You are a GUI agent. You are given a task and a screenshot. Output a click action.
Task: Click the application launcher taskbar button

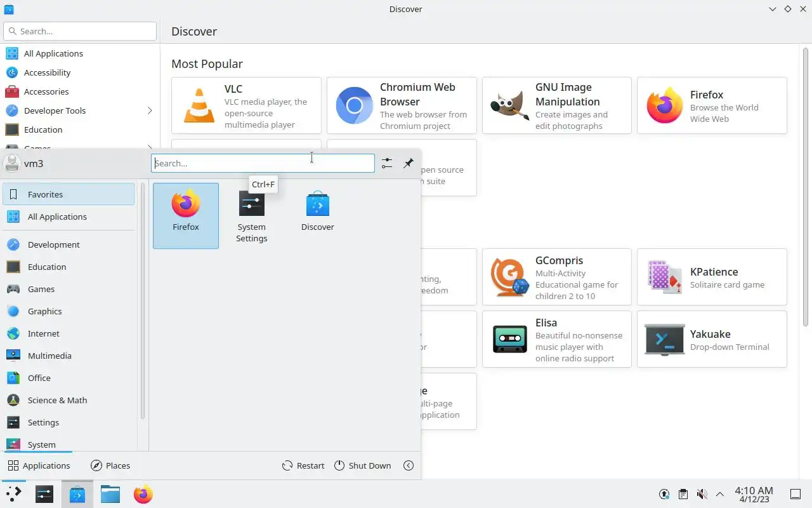point(13,494)
